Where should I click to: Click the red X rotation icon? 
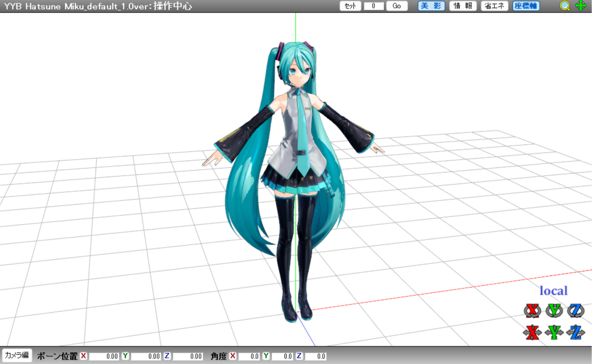pyautogui.click(x=532, y=311)
